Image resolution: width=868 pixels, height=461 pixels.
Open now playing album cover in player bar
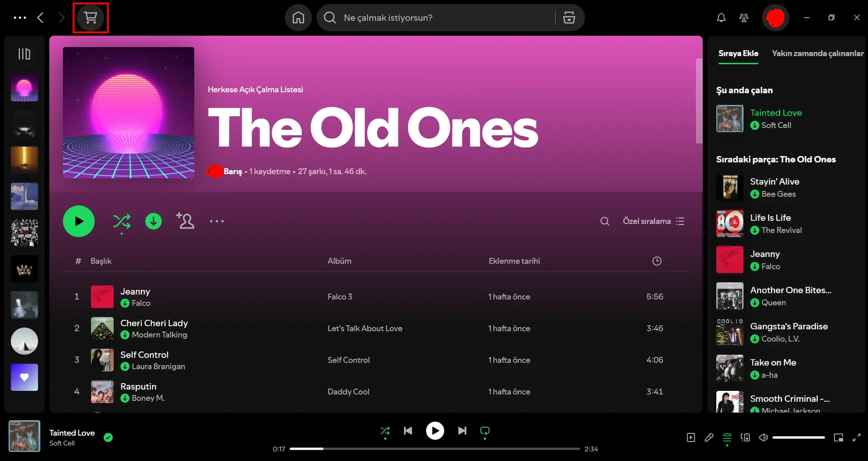point(24,436)
